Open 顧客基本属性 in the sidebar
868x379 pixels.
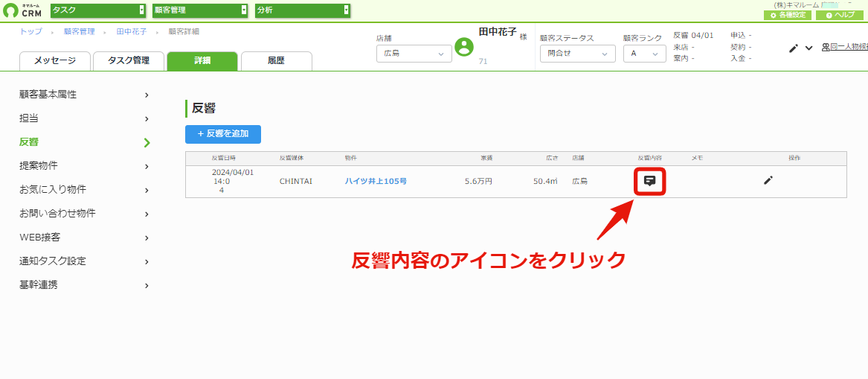[x=84, y=95]
